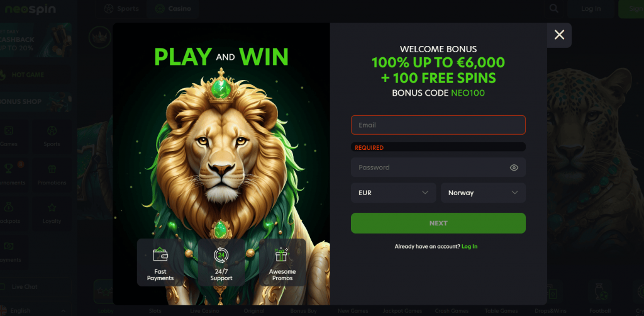Click the Awesome Promos gift icon
Image resolution: width=644 pixels, height=316 pixels.
[x=282, y=255]
